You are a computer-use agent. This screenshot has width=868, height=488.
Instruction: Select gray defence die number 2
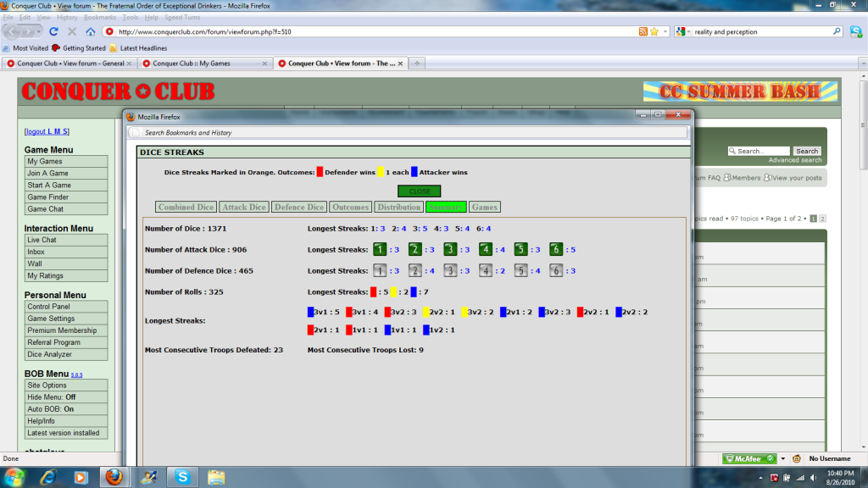tap(415, 270)
